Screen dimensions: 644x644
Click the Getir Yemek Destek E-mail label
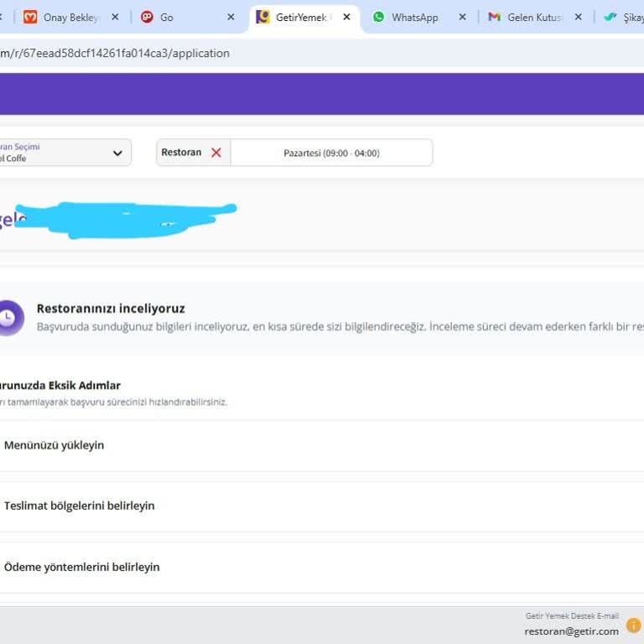[x=572, y=615]
